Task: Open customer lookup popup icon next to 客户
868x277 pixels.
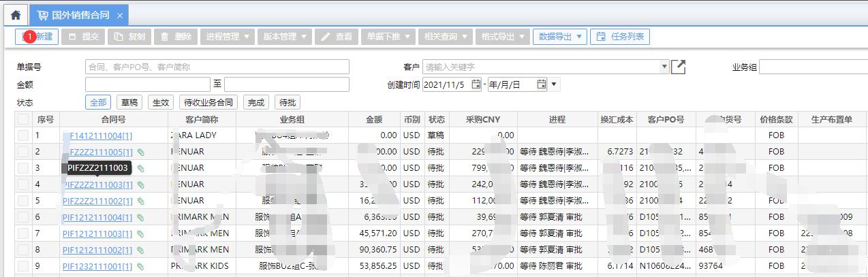Action: (679, 67)
